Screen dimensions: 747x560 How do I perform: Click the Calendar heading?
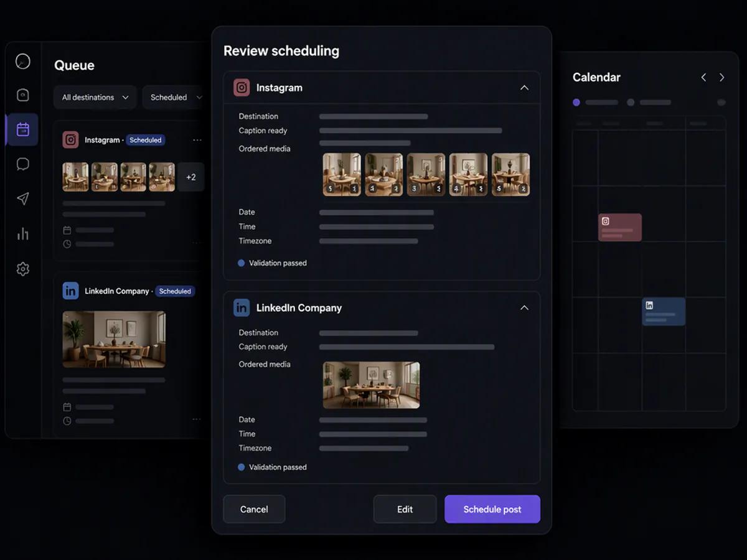tap(596, 77)
